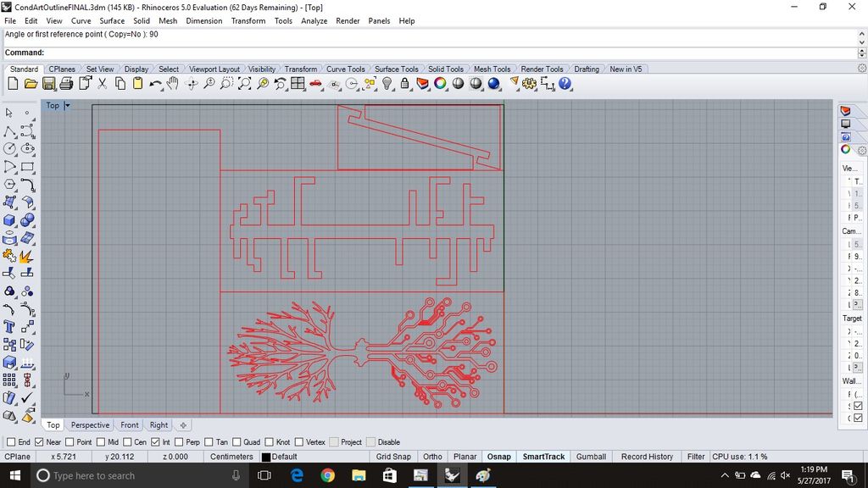Select the Cut scissors icon

pyautogui.click(x=102, y=84)
